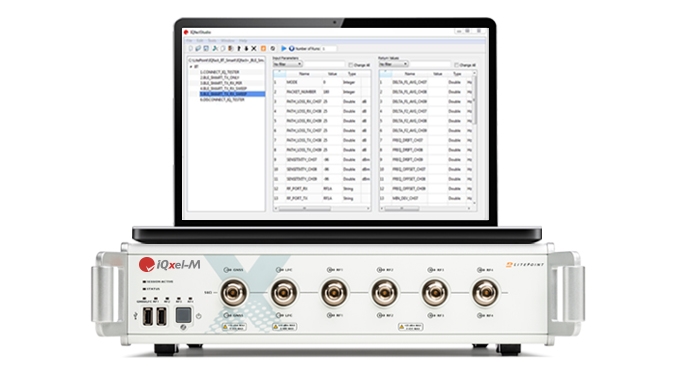Select input row 3 PATH_LOSS_RX_CH37
Image resolution: width=679 pixels, height=374 pixels.
tap(322, 102)
